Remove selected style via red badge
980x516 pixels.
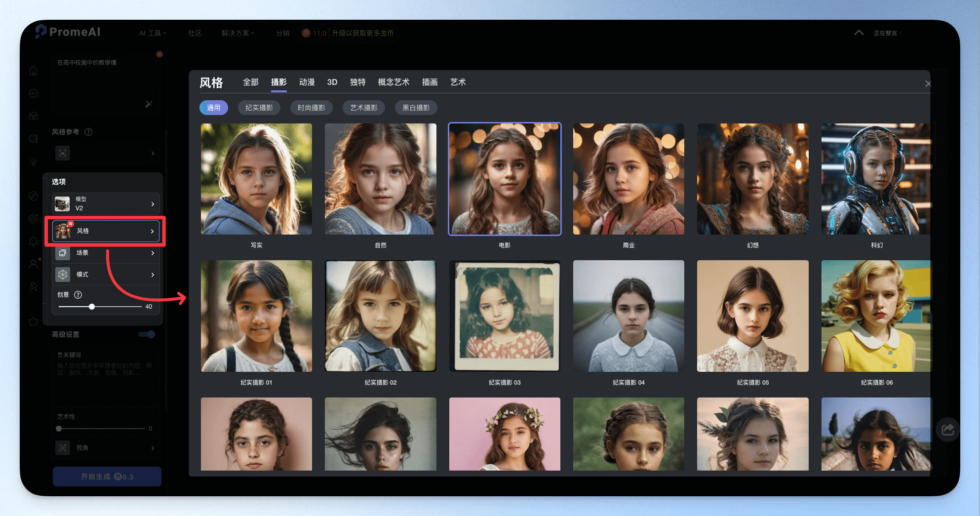pyautogui.click(x=71, y=224)
